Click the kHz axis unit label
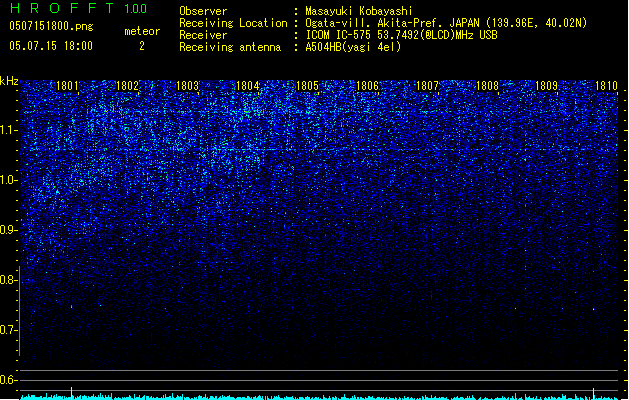This screenshot has height=400, width=629. click(9, 81)
